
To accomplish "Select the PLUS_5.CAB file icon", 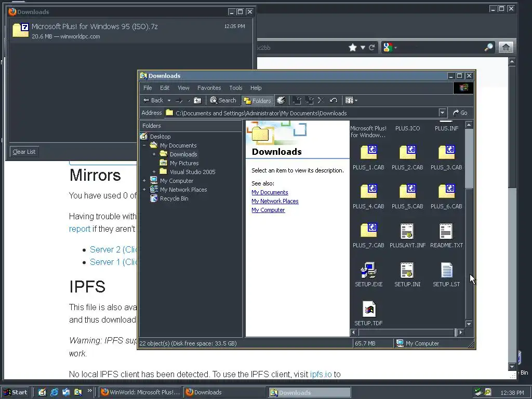I will point(407,192).
